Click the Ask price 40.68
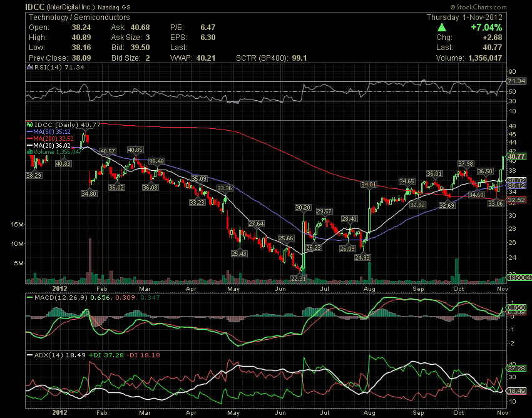The image size is (532, 418). click(140, 28)
